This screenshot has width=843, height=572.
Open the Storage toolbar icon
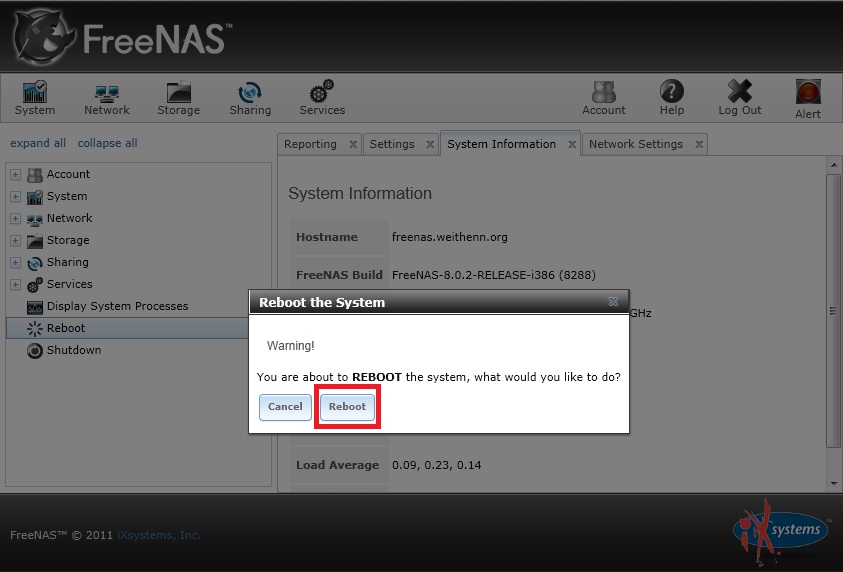point(178,92)
